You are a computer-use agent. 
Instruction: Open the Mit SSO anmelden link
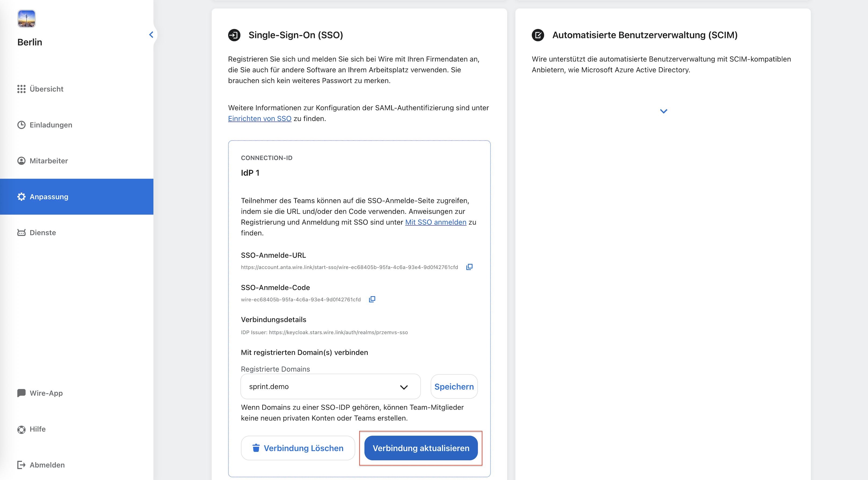(x=435, y=222)
